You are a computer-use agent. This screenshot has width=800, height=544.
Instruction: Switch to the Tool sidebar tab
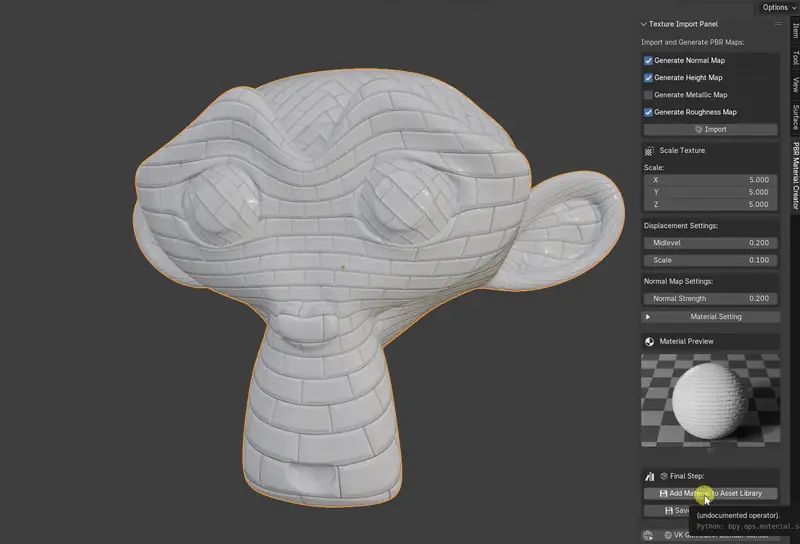tap(795, 57)
